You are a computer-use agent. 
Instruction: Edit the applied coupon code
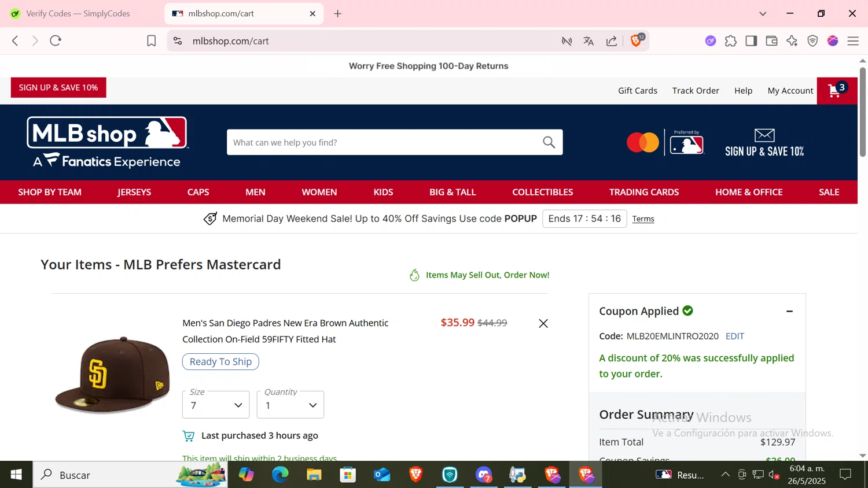(x=735, y=336)
